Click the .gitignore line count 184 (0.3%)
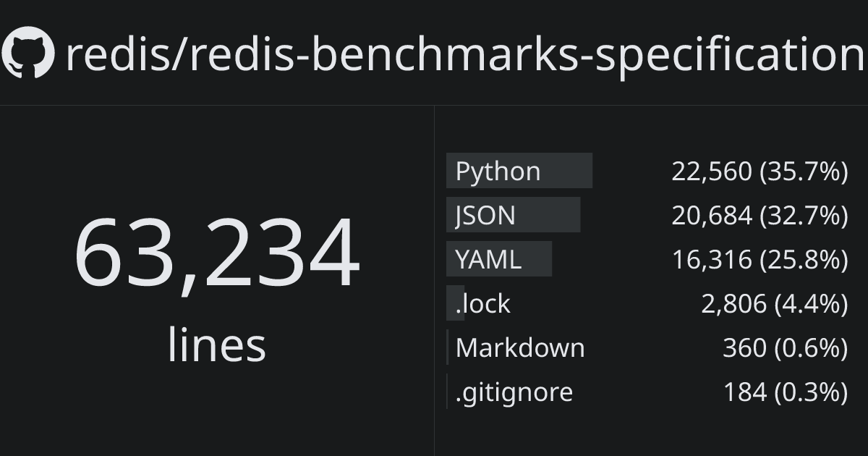Image resolution: width=868 pixels, height=456 pixels. [786, 392]
